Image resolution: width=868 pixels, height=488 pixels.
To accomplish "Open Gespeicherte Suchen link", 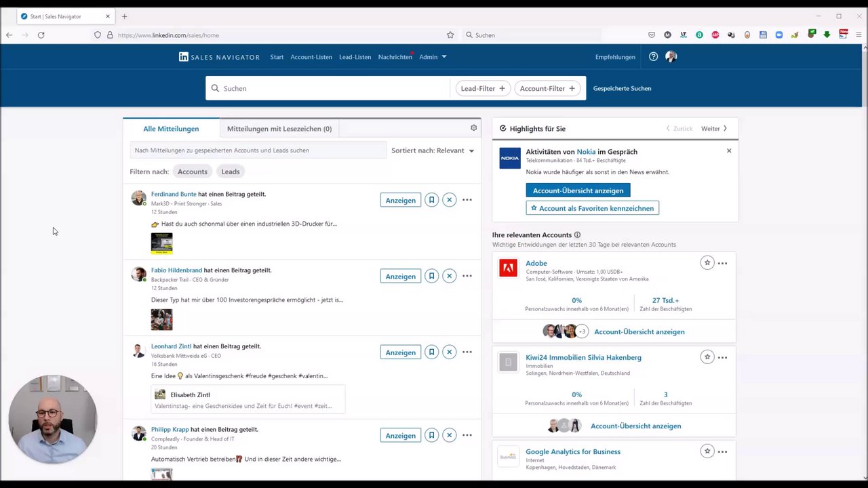I will tap(622, 88).
